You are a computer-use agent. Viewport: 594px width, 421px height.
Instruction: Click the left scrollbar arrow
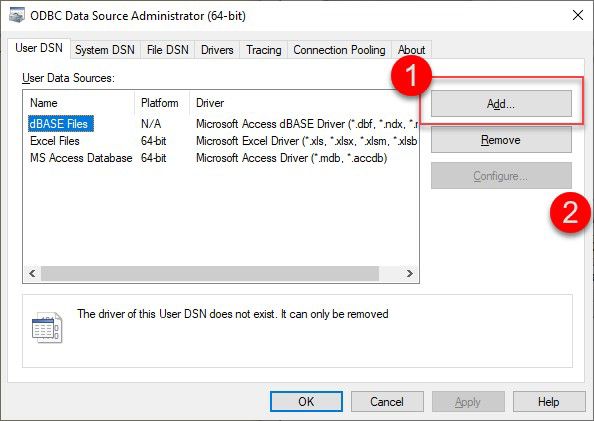click(x=32, y=274)
